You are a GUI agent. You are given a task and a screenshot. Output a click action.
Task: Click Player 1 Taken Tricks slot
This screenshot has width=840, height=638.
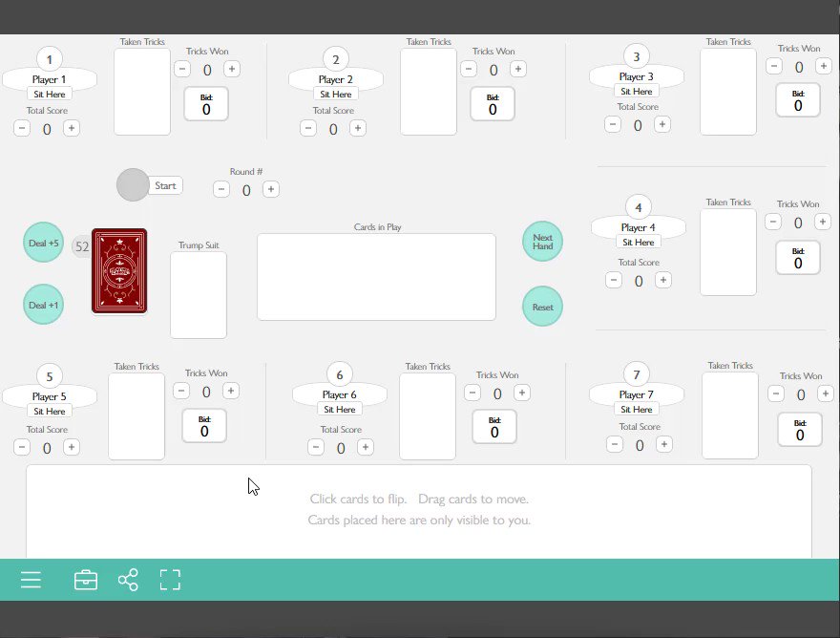(142, 92)
